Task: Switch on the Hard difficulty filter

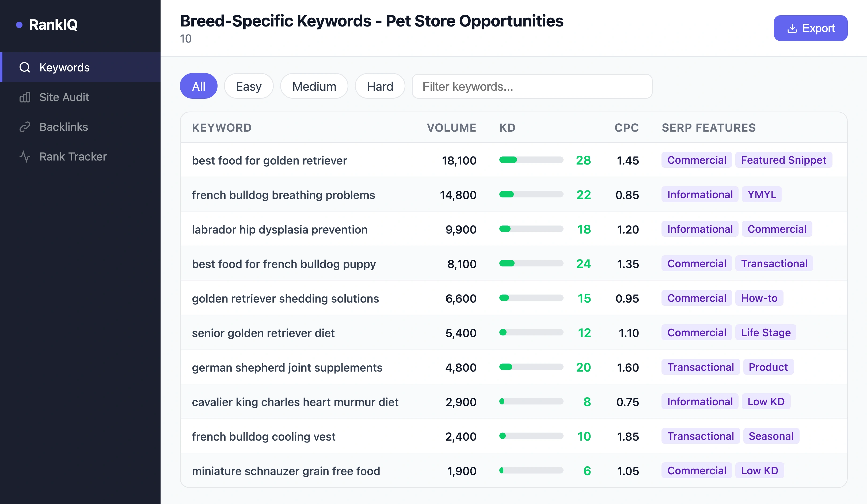Action: tap(380, 86)
